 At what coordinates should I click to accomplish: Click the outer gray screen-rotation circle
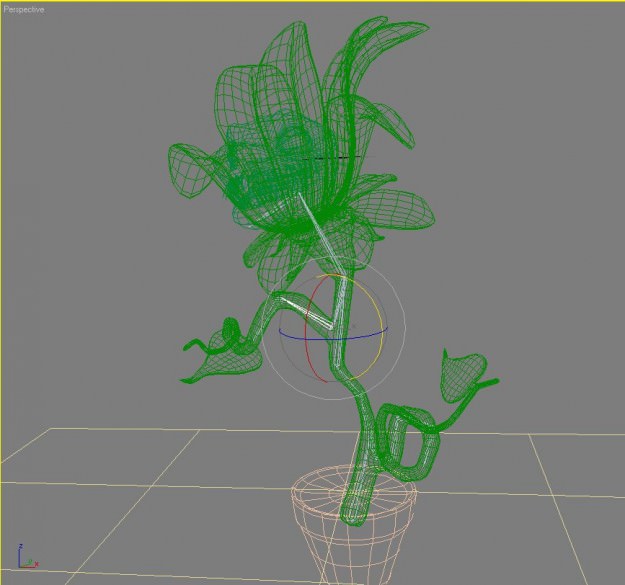point(405,328)
